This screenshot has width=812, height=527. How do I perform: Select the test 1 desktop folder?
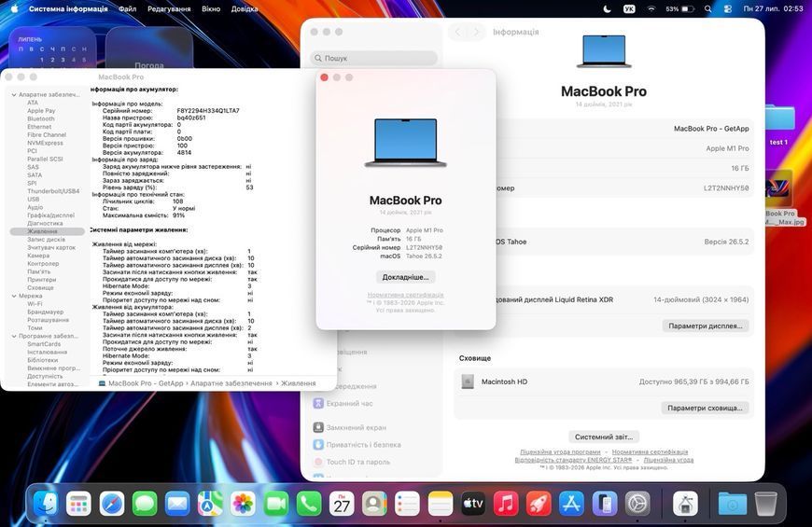pyautogui.click(x=778, y=124)
